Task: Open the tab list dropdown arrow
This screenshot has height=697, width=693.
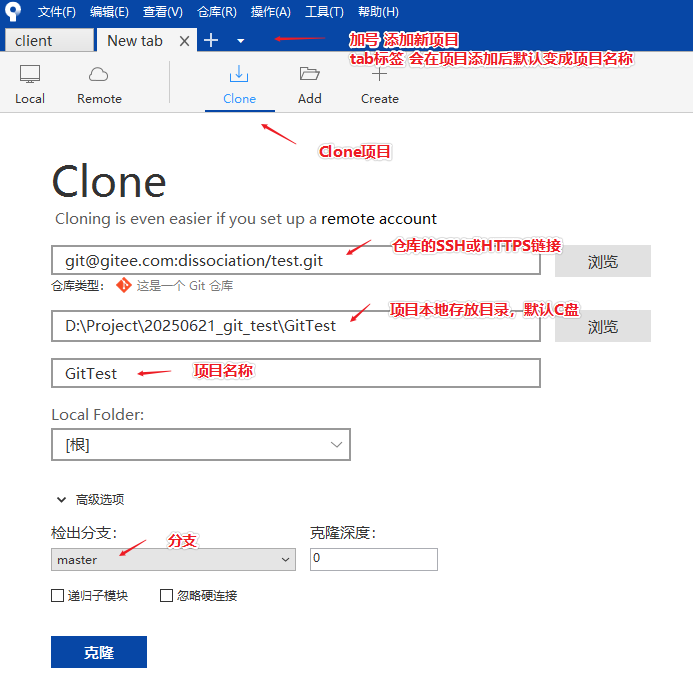Action: [240, 41]
